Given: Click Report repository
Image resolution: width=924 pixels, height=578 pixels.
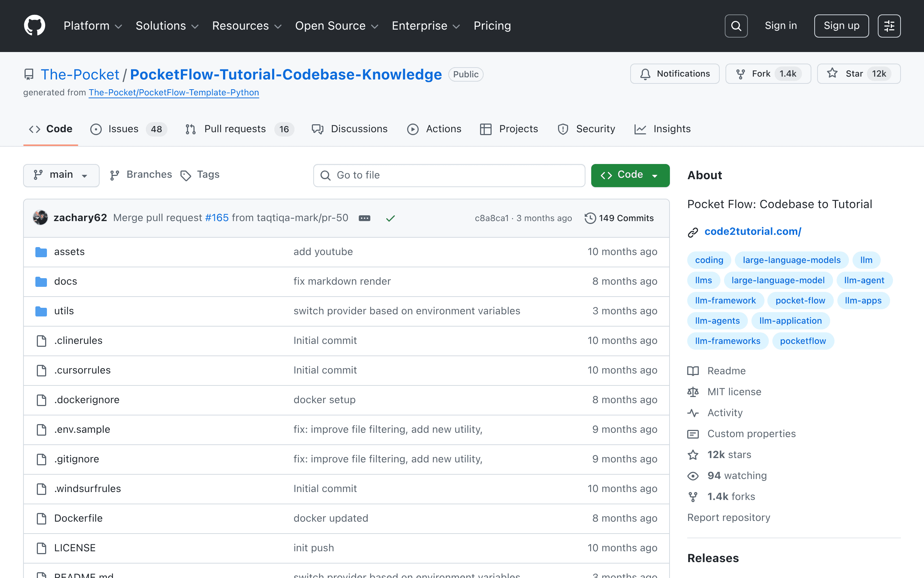Looking at the screenshot, I should point(728,518).
